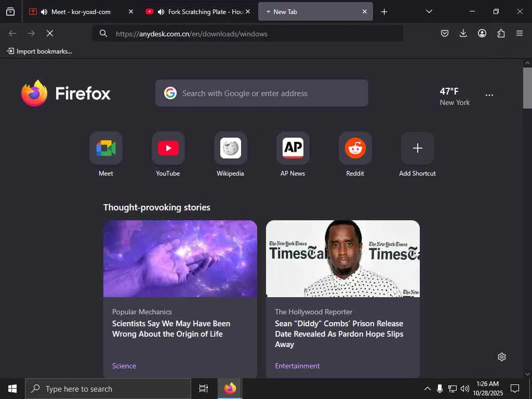Click the Firefox taskbar icon
The image size is (532, 399).
(x=230, y=389)
